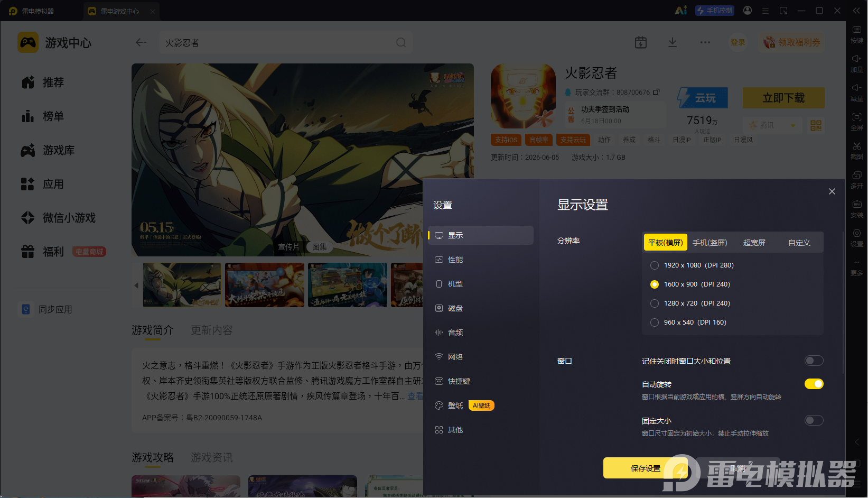Select the 网络 settings category
Image resolution: width=868 pixels, height=498 pixels.
pyautogui.click(x=481, y=357)
